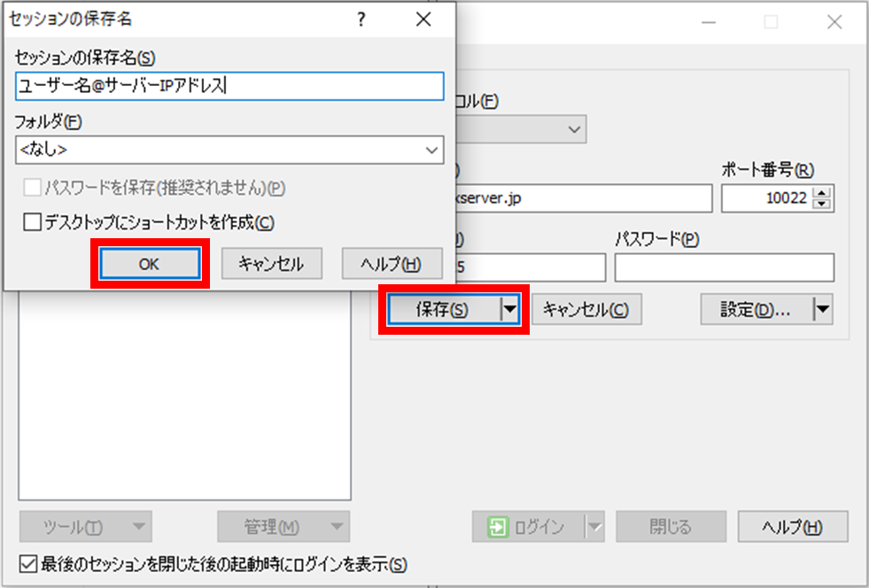Enable パスワードを保存 checkbox
The height and width of the screenshot is (588, 869).
coord(34,187)
